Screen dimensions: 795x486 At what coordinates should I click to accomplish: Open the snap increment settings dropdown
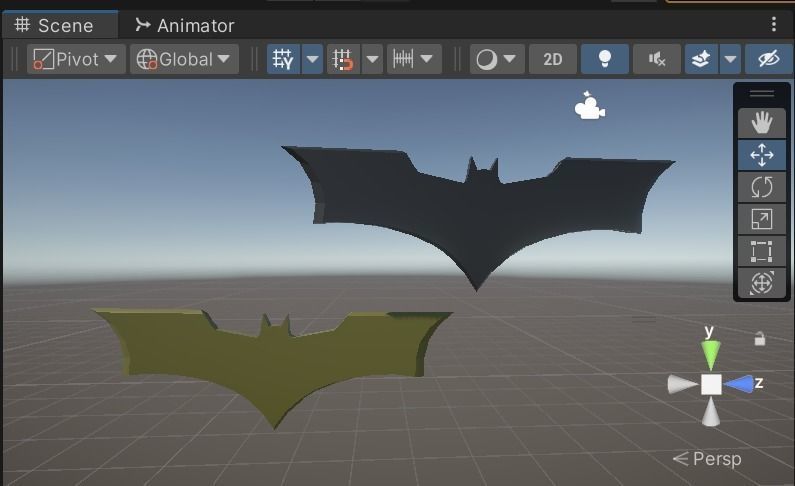point(414,59)
